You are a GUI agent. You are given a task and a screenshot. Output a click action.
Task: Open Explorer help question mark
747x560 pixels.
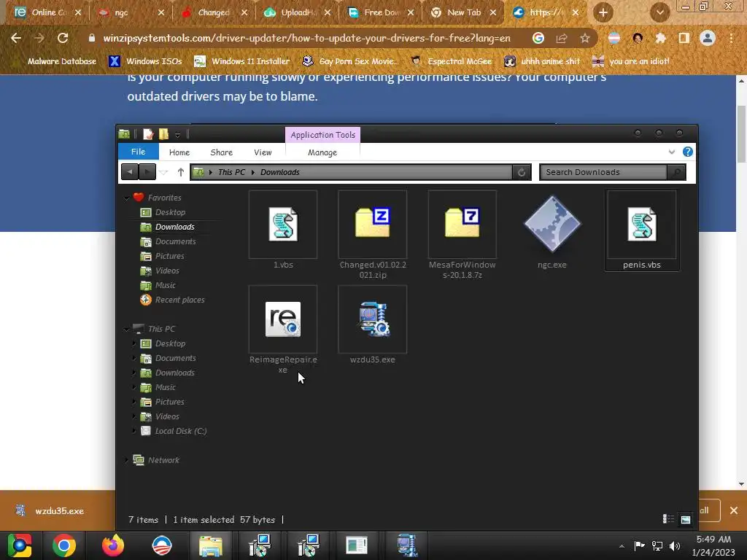coord(687,152)
